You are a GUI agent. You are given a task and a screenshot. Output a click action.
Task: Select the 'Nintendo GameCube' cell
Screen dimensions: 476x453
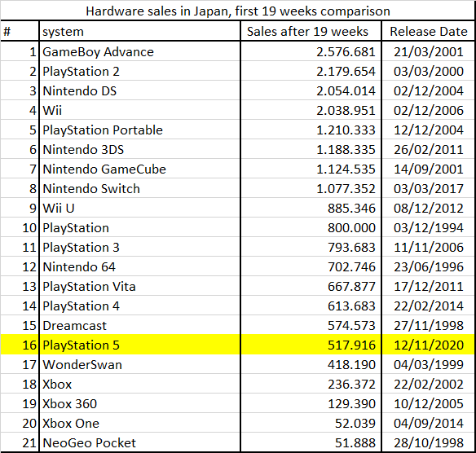click(x=104, y=169)
